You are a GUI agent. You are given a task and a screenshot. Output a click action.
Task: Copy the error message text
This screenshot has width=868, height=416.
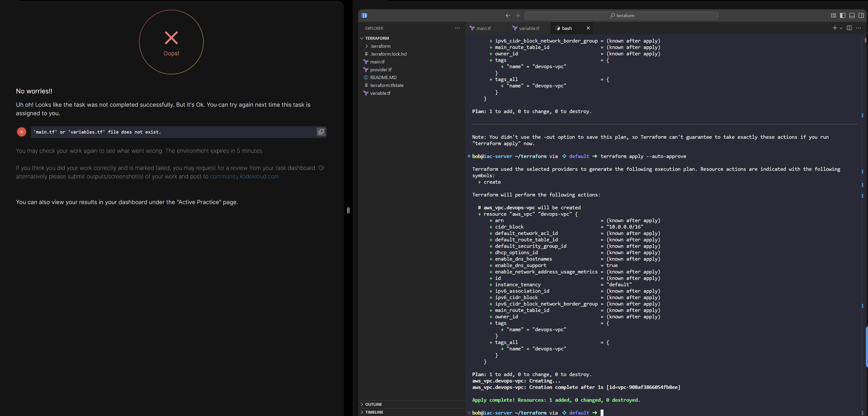coord(321,132)
